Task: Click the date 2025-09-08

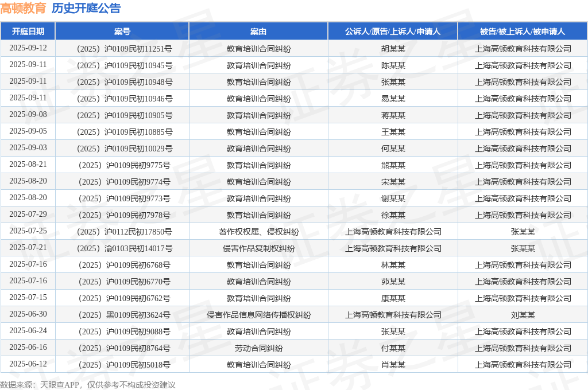Action: click(x=28, y=115)
